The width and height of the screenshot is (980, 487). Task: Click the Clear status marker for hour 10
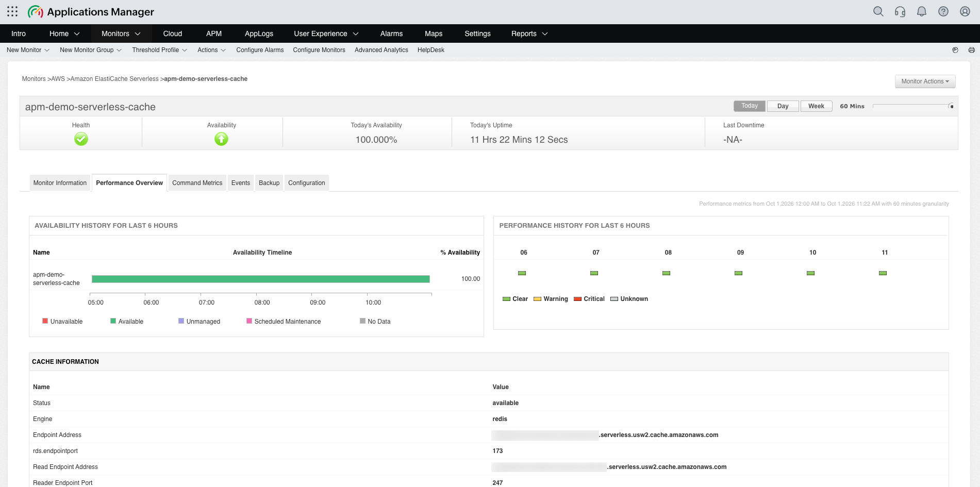pos(810,273)
